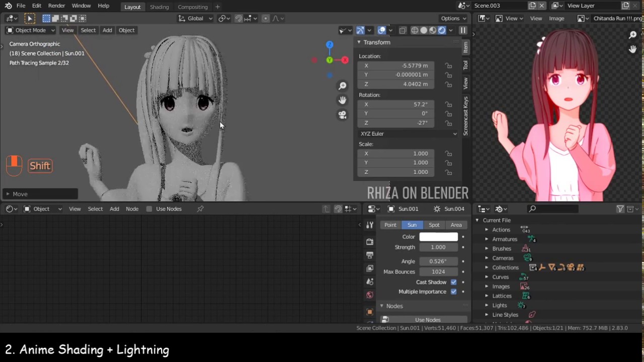The width and height of the screenshot is (644, 362).
Task: Switch to material preview shading
Action: tap(433, 30)
